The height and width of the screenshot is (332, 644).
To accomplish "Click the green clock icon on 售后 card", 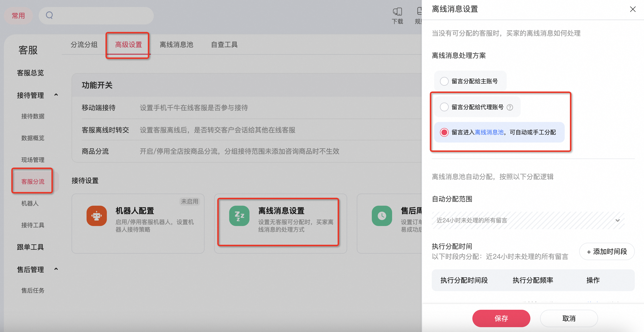I will 382,216.
